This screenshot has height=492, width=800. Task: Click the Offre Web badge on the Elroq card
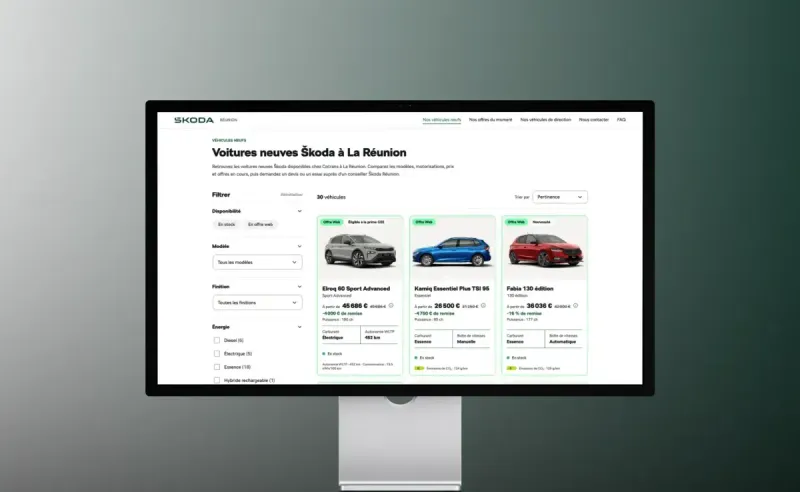point(332,222)
